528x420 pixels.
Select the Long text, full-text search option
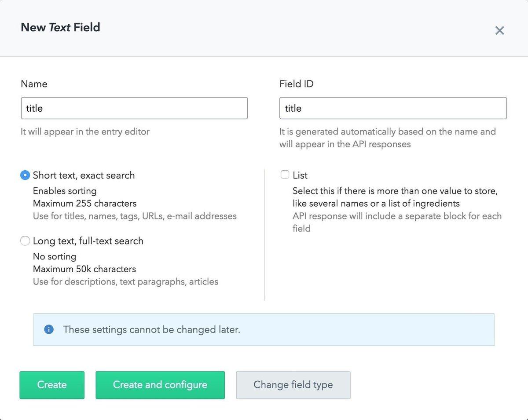pyautogui.click(x=25, y=241)
